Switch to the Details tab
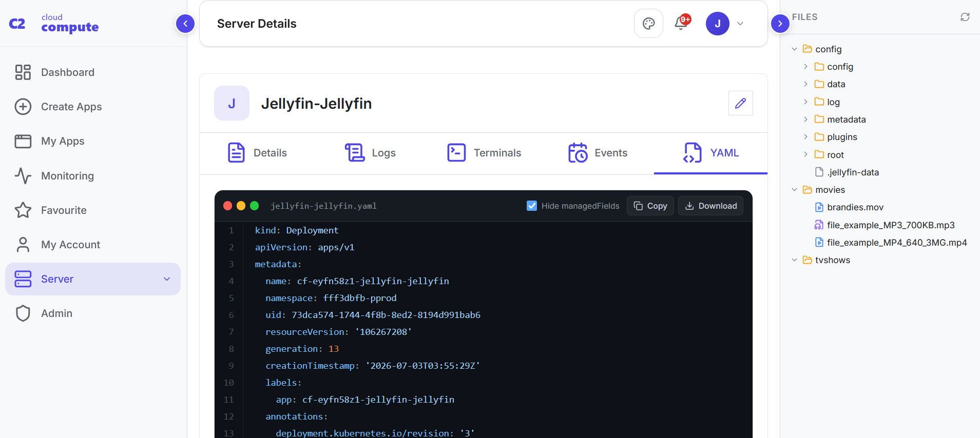980x438 pixels. pyautogui.click(x=257, y=153)
